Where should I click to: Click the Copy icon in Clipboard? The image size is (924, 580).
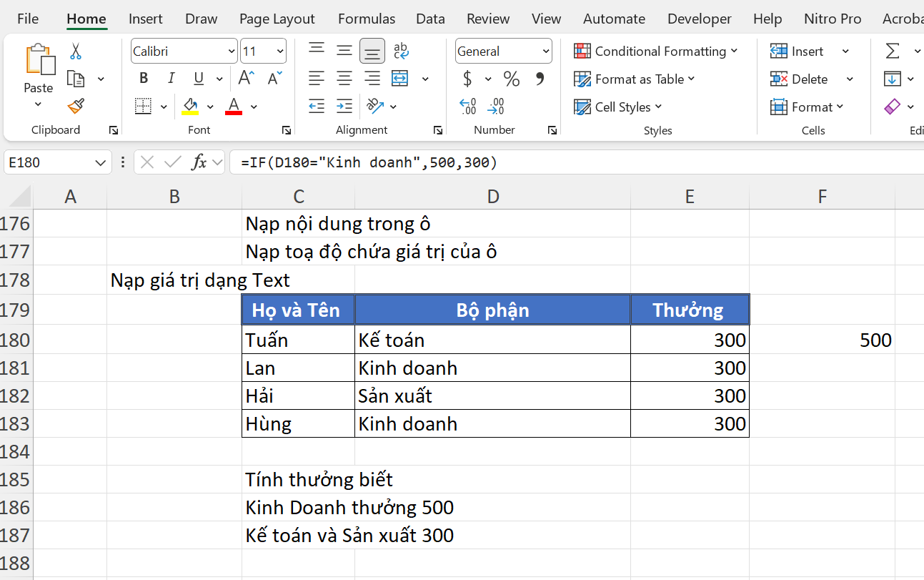coord(76,79)
